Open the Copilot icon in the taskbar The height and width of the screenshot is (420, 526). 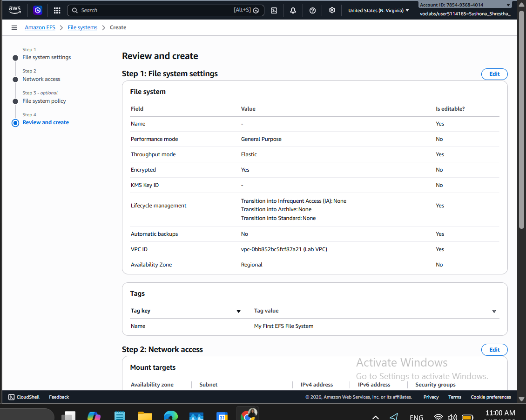pyautogui.click(x=94, y=416)
